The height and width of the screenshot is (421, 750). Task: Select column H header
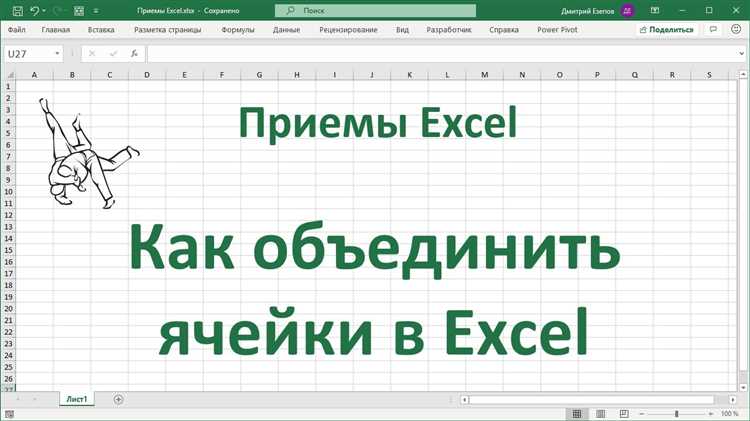click(x=297, y=75)
